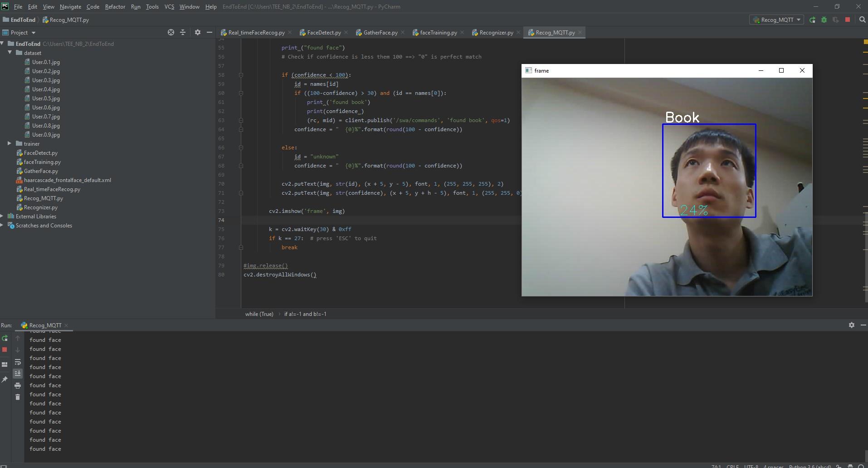The image size is (868, 468).
Task: Expand the trainer folder in Project tree
Action: (x=9, y=143)
